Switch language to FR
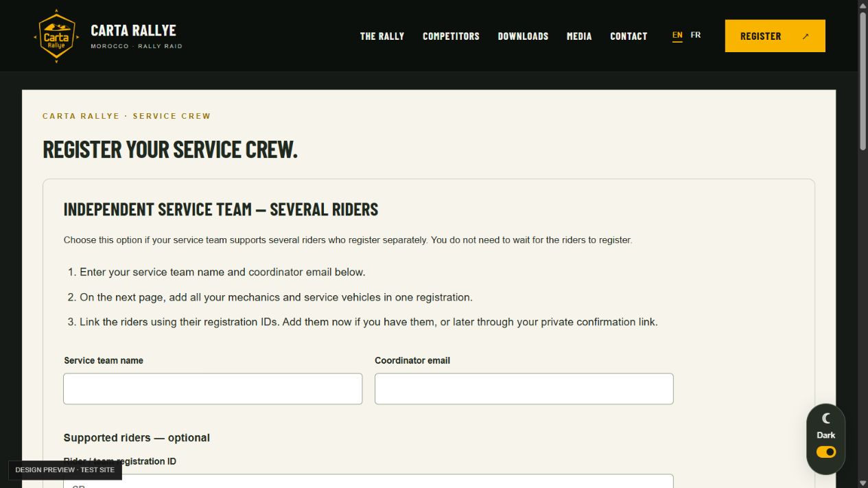The width and height of the screenshot is (868, 488). (696, 35)
